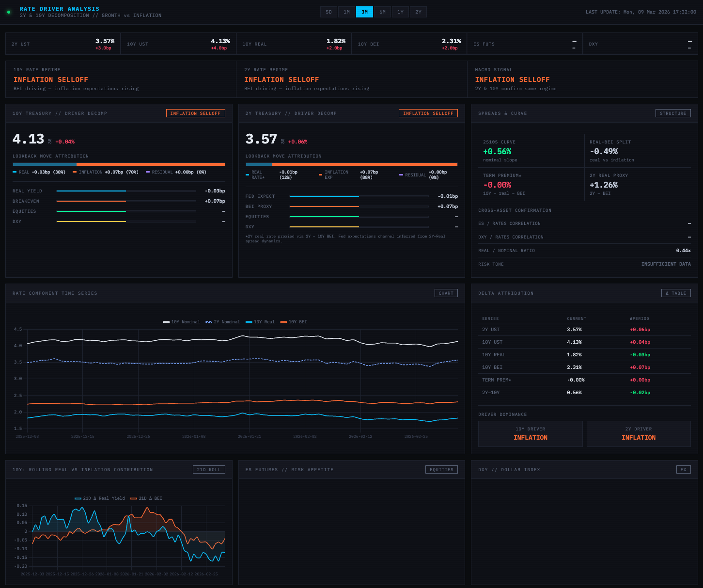Toggle the 10Y Nominal legend series

coord(182,322)
